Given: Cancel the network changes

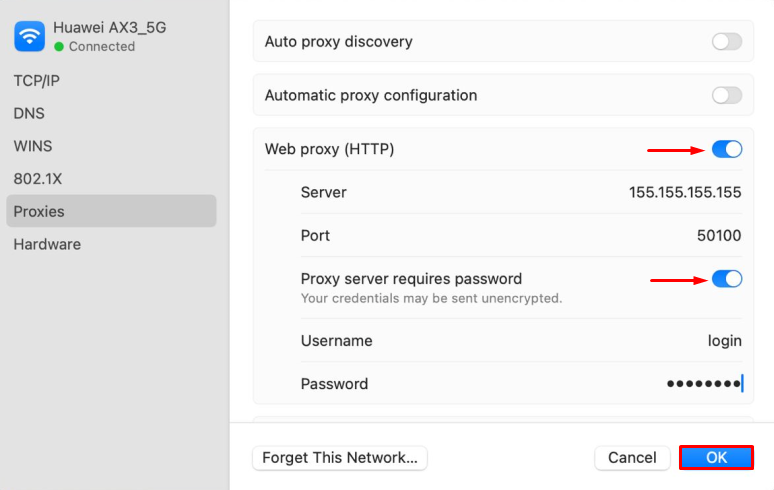Looking at the screenshot, I should click(x=632, y=457).
